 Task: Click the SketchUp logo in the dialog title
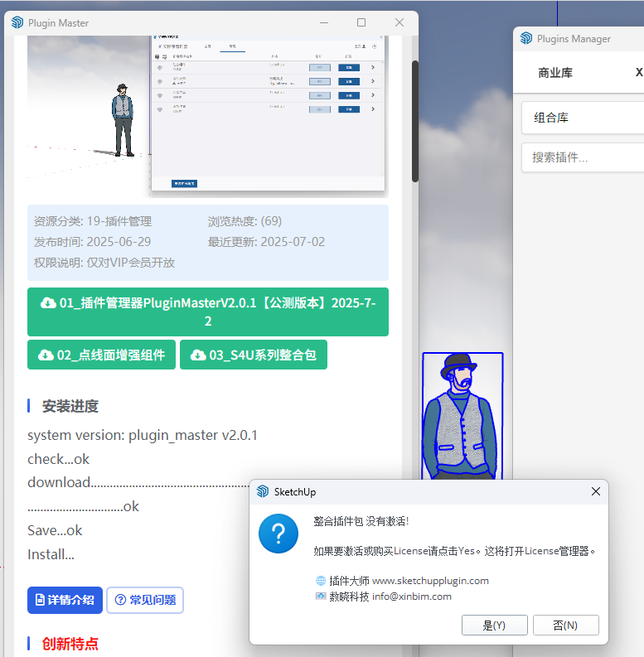coord(263,491)
